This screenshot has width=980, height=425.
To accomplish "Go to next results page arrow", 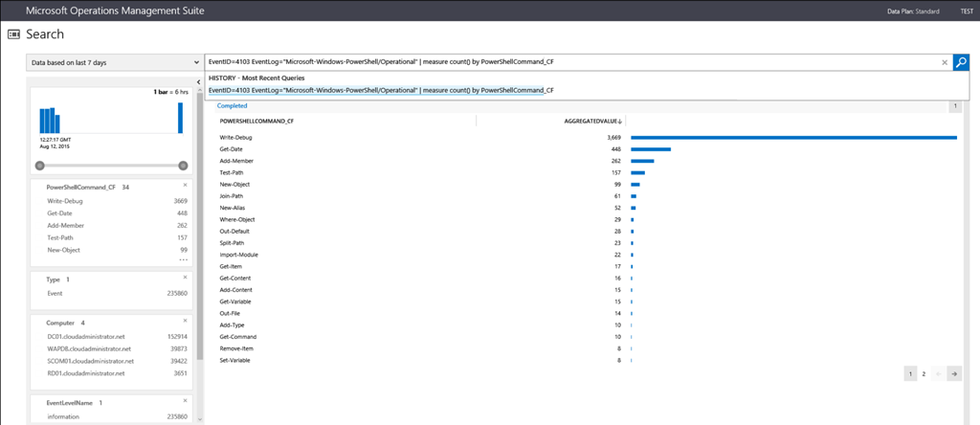I will click(954, 374).
